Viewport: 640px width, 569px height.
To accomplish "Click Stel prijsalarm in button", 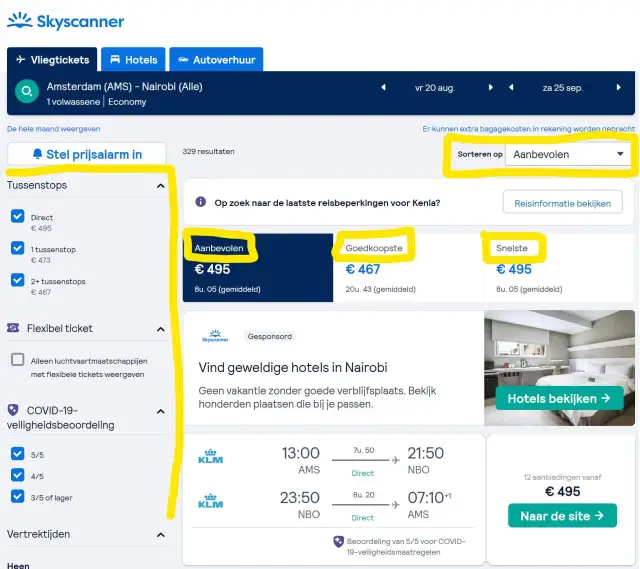I will click(x=87, y=154).
